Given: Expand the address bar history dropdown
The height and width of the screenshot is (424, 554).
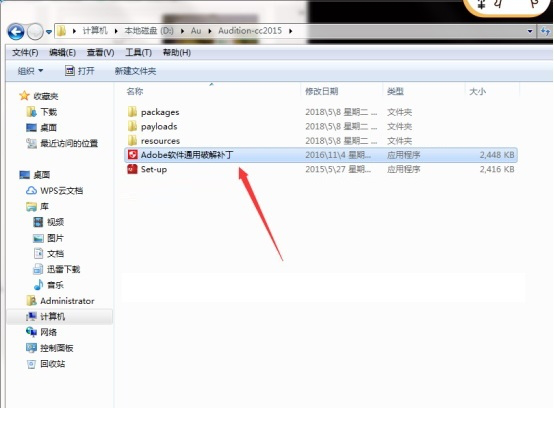Looking at the screenshot, I should click(530, 31).
